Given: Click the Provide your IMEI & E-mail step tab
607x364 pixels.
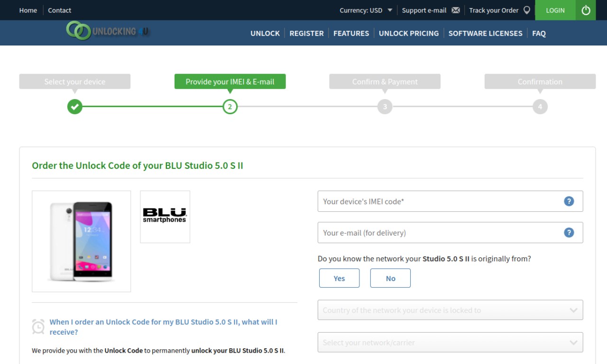Looking at the screenshot, I should click(x=230, y=82).
